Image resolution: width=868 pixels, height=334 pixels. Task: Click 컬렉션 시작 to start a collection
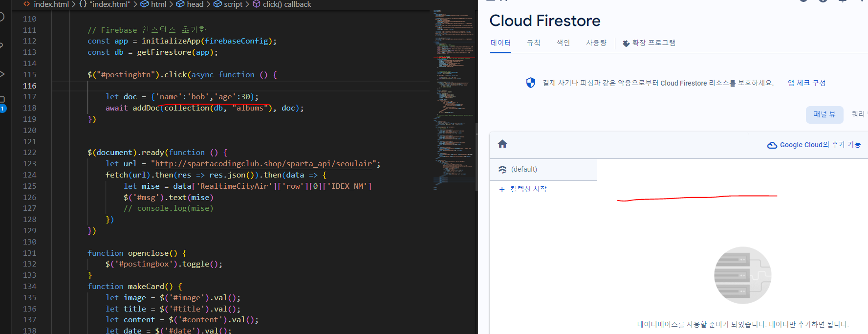528,189
